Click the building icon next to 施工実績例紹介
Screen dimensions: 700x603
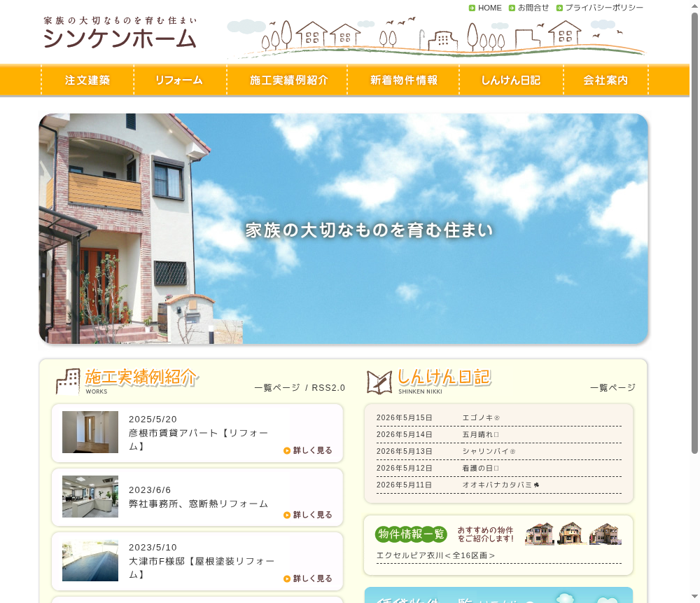pyautogui.click(x=68, y=382)
